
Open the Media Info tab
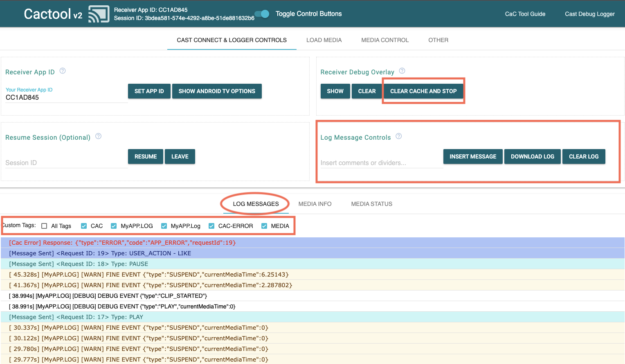(315, 204)
